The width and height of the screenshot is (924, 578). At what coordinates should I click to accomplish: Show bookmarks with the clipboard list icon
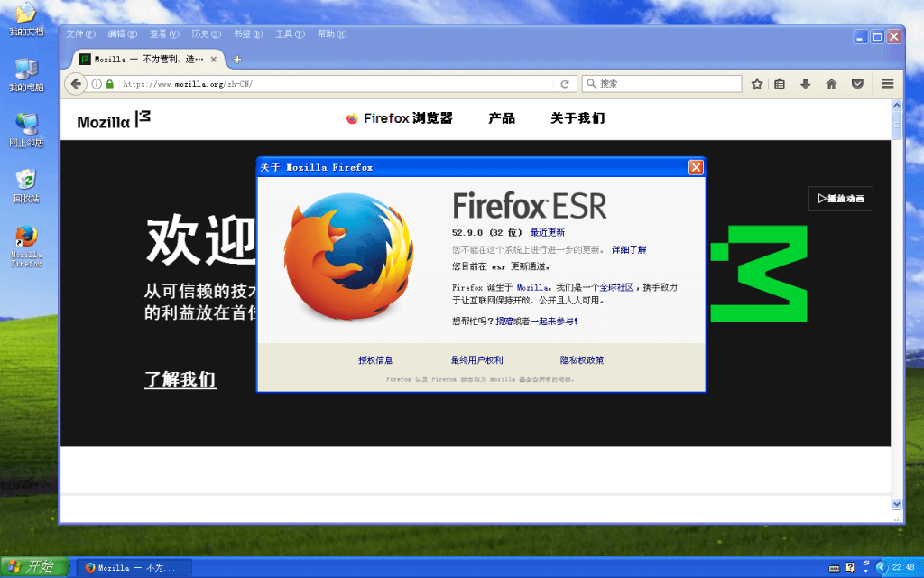click(780, 84)
